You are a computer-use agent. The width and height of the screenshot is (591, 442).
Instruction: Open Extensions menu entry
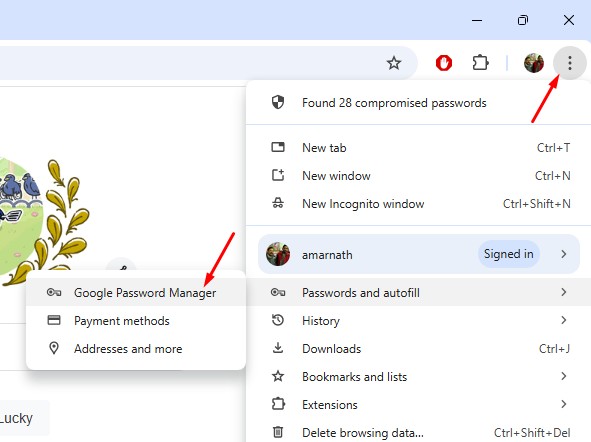click(418, 404)
